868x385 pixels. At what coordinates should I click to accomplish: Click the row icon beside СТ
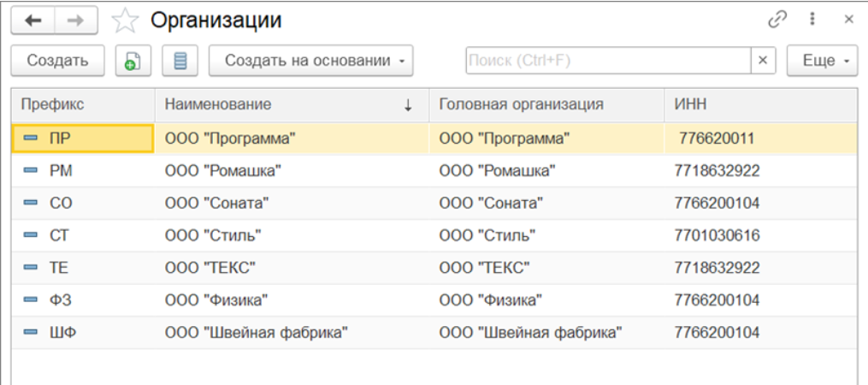point(31,235)
